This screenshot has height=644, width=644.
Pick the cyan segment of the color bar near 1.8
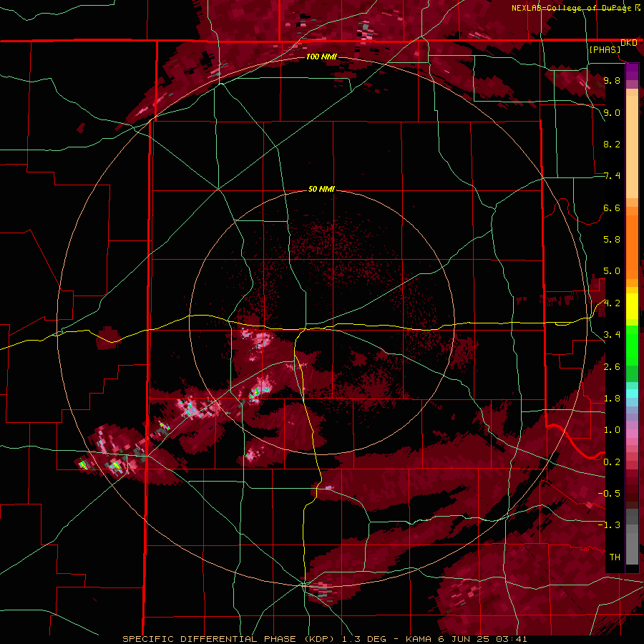pyautogui.click(x=632, y=394)
